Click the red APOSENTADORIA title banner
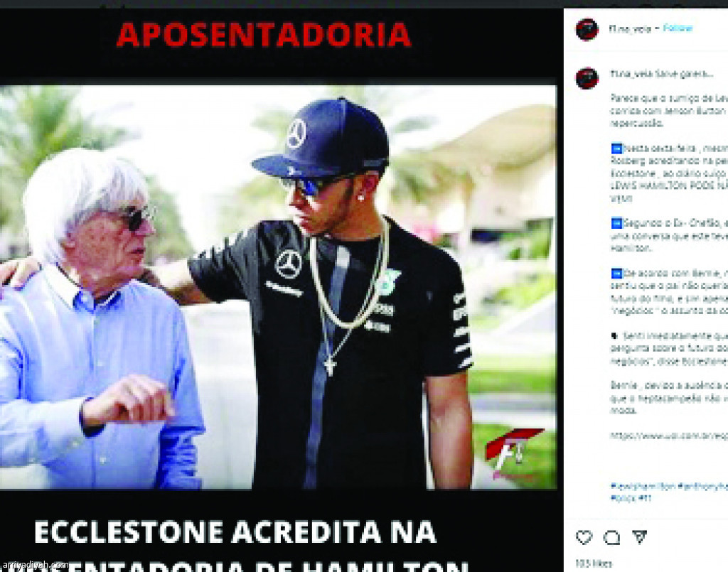 (x=264, y=35)
